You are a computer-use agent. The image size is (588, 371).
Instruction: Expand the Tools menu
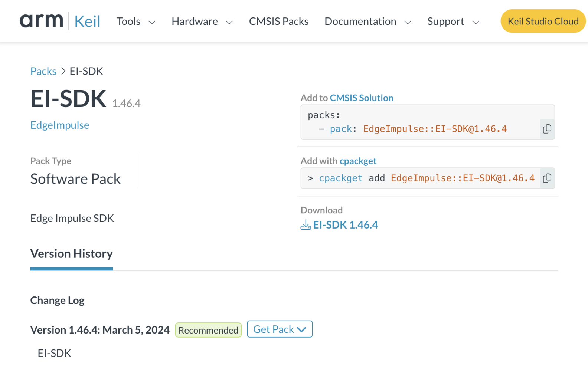click(135, 22)
